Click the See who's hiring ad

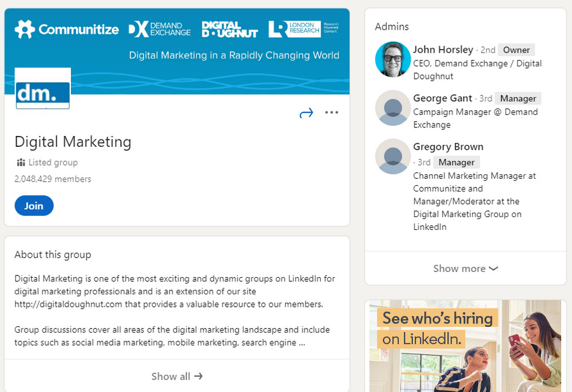click(465, 346)
